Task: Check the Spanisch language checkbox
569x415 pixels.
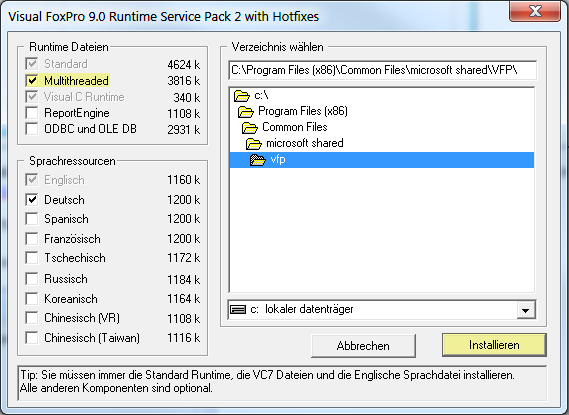Action: click(x=32, y=219)
